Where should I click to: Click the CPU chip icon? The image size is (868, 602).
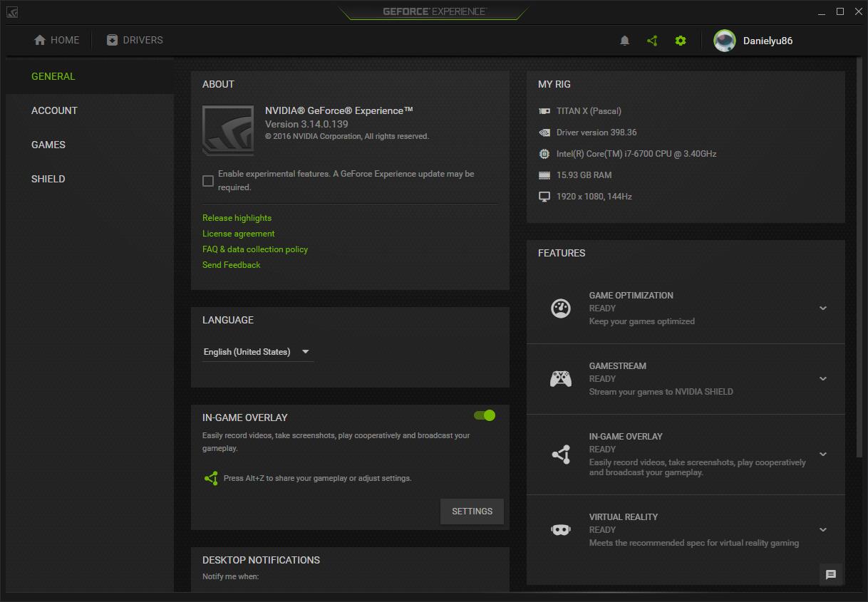(x=544, y=154)
